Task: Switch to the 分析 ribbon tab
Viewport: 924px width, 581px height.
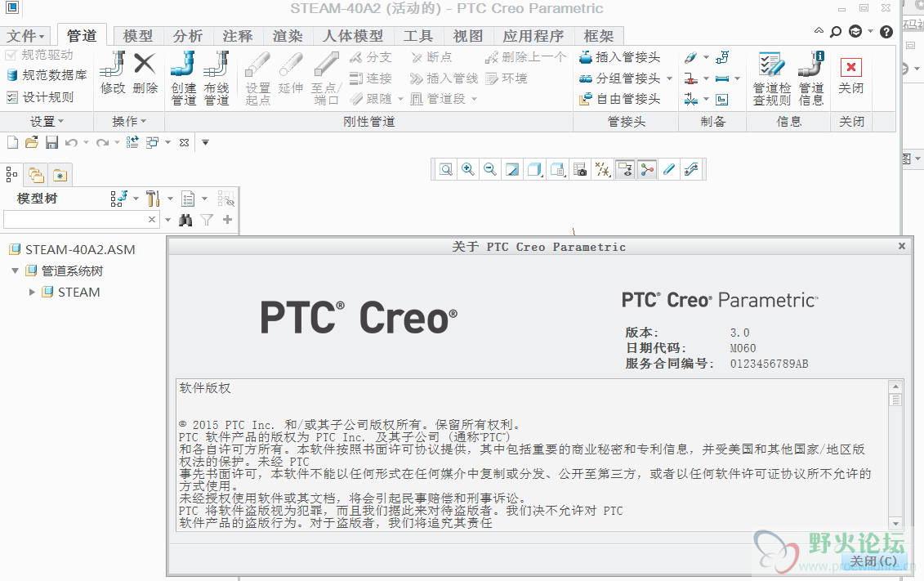Action: [x=188, y=36]
